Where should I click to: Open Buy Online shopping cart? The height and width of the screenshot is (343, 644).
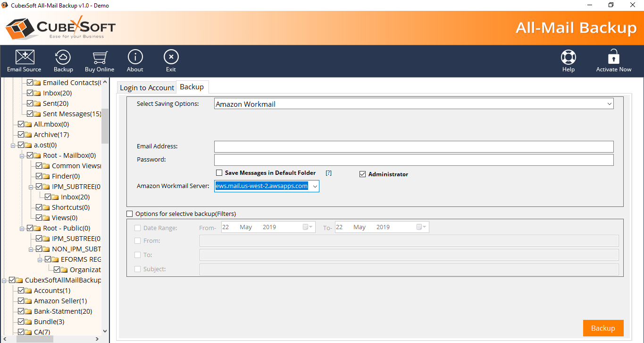pyautogui.click(x=100, y=61)
